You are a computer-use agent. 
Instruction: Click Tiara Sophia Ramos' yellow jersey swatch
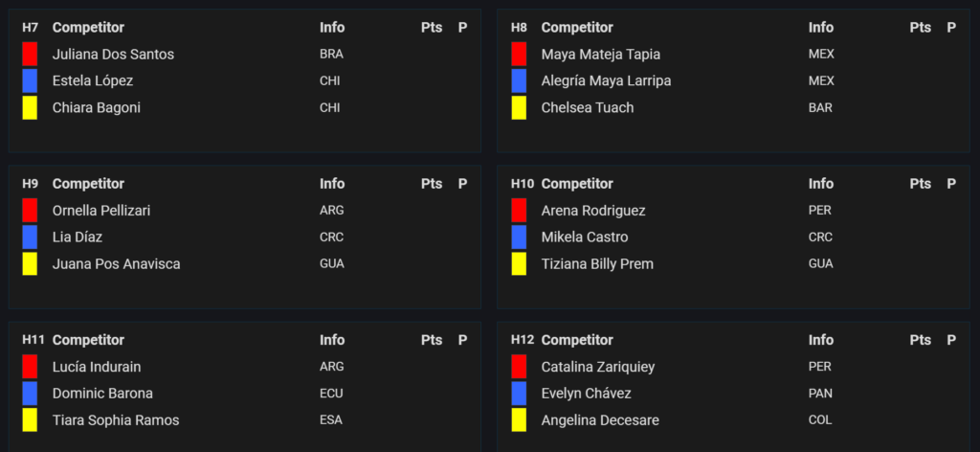30,420
